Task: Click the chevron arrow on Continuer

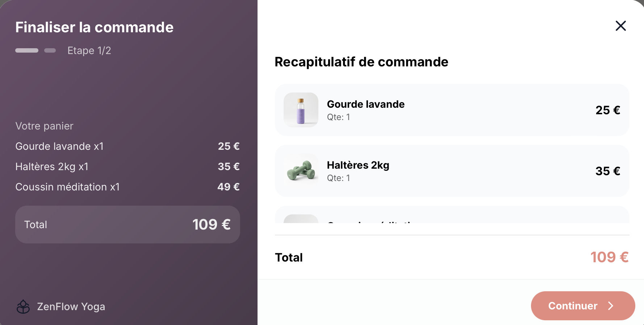Action: point(611,306)
